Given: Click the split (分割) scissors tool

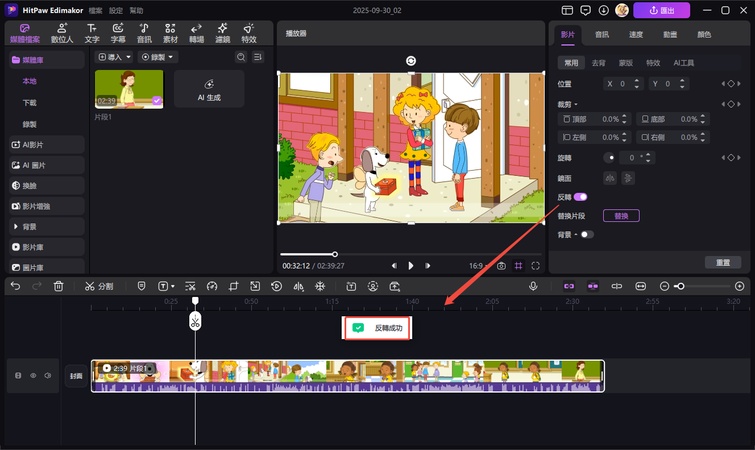Looking at the screenshot, I should point(98,286).
